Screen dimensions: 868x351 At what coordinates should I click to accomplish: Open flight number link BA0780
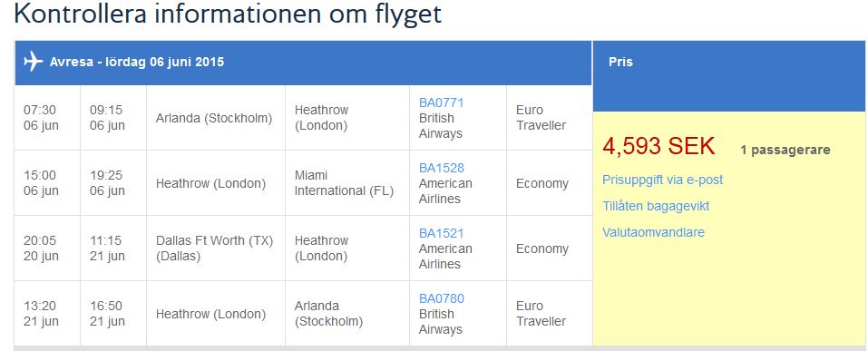[441, 299]
